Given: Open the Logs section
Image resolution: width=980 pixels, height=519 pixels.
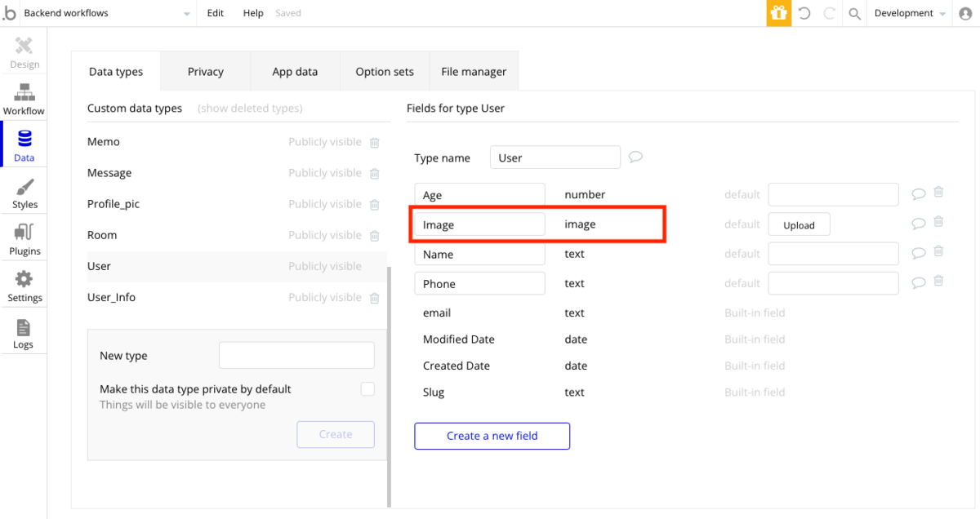Looking at the screenshot, I should click(x=24, y=333).
